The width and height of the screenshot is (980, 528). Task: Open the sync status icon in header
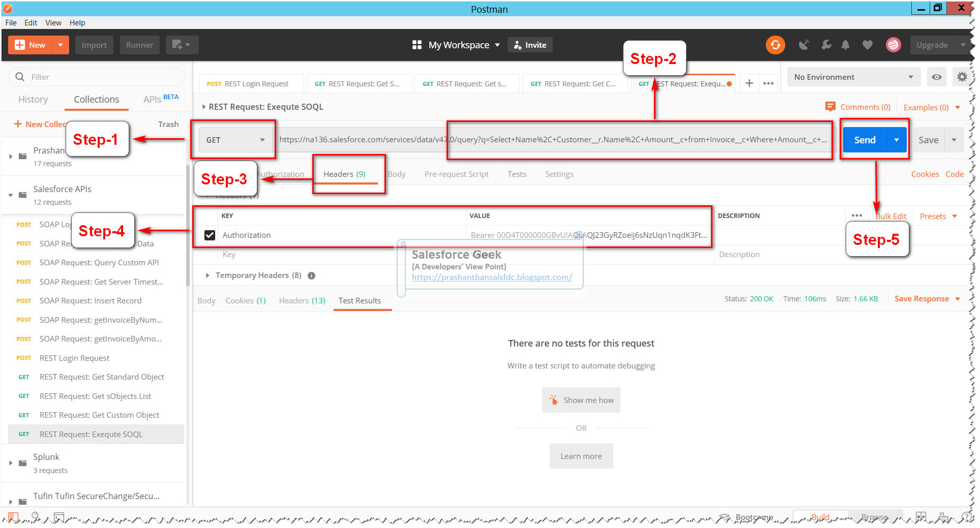point(775,45)
